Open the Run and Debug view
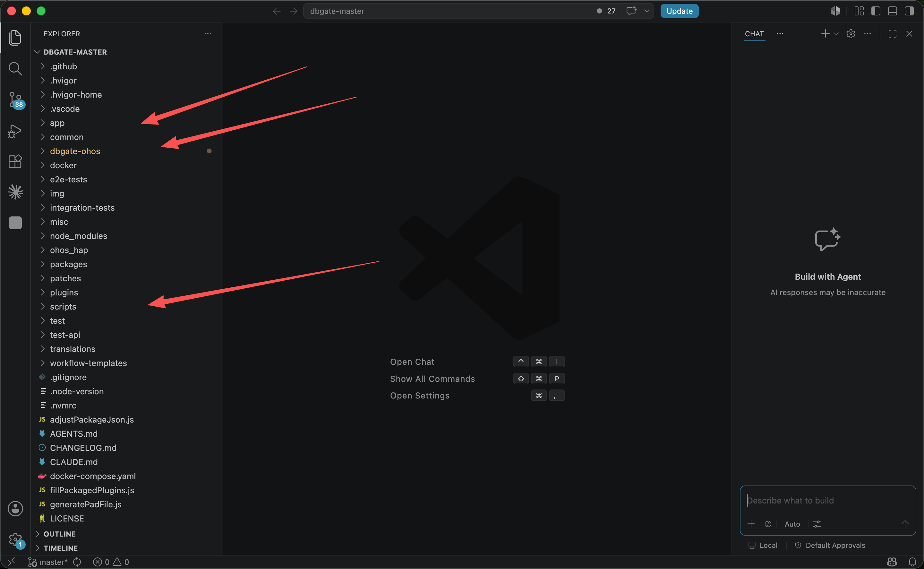Screen dimensions: 924x569 click(x=15, y=131)
